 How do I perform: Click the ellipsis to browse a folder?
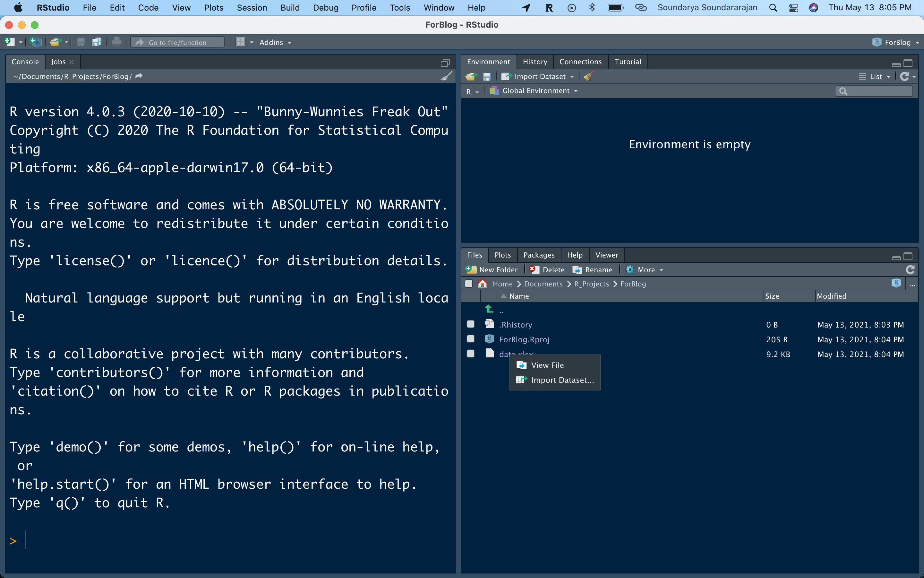[912, 284]
